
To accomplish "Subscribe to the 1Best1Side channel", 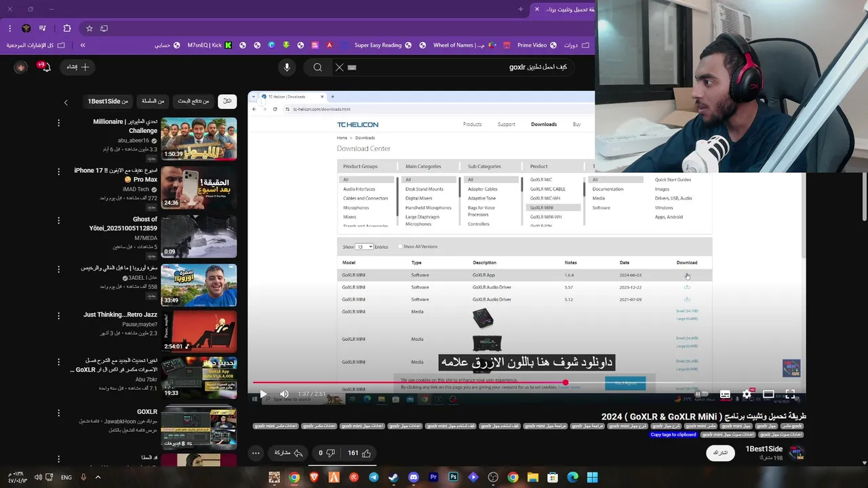I will pyautogui.click(x=720, y=453).
